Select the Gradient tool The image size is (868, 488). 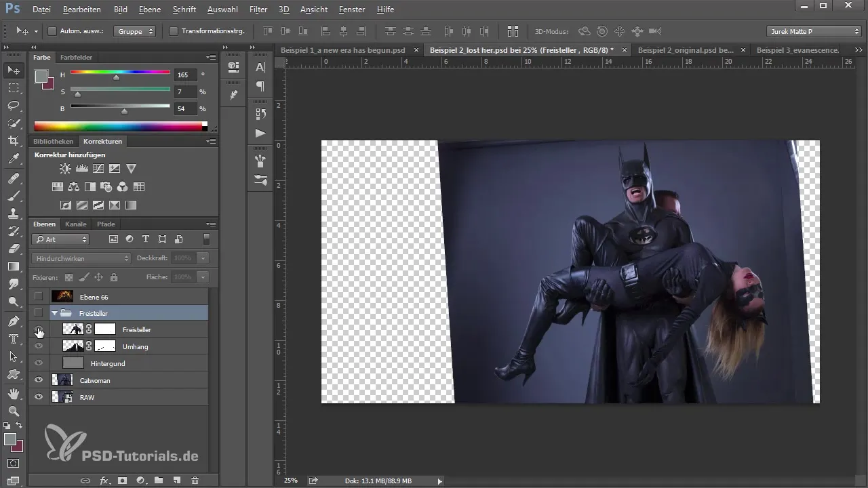pos(14,266)
